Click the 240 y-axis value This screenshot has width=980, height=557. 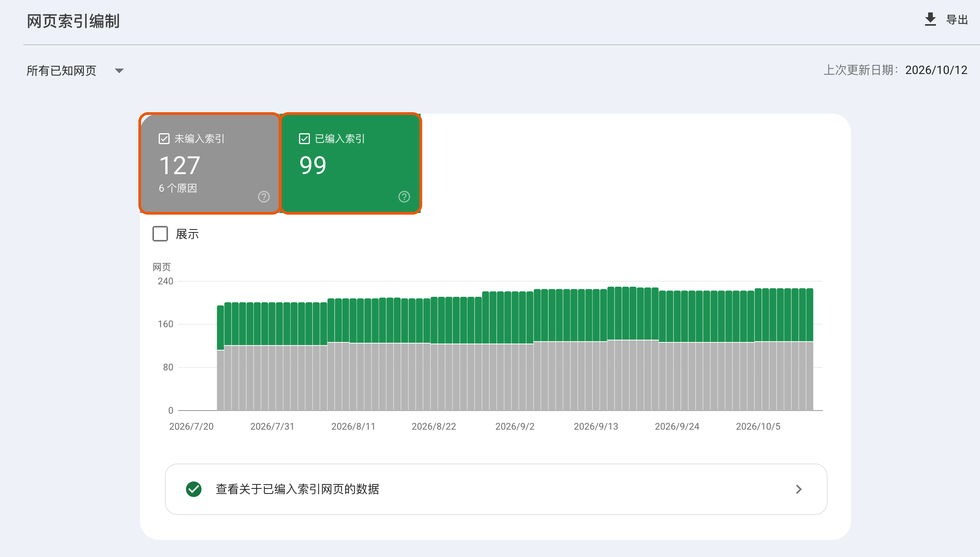click(165, 281)
